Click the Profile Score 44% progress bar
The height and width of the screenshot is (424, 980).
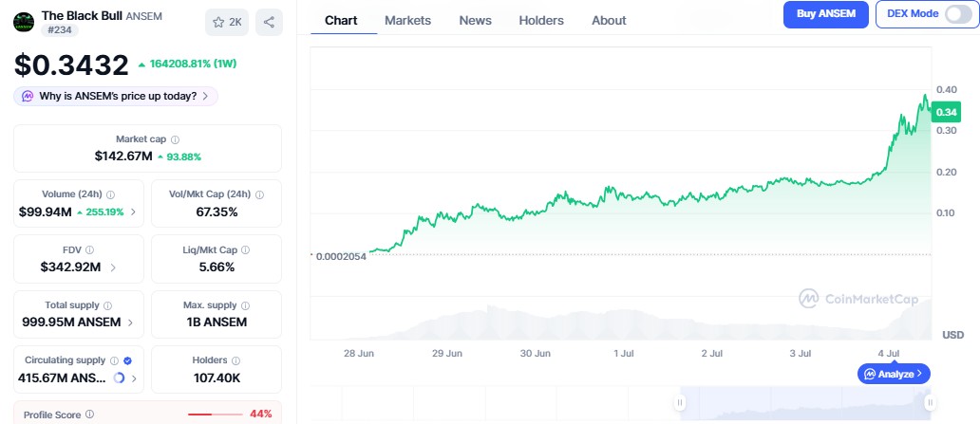coord(215,414)
